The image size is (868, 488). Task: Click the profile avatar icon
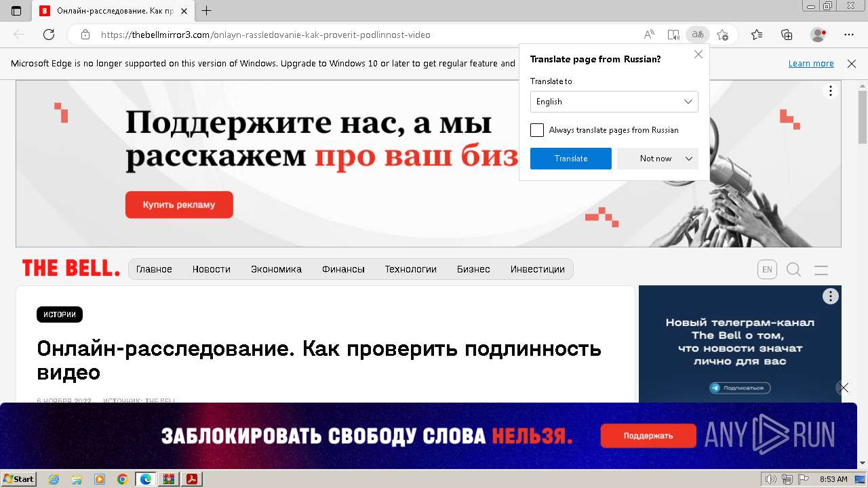[x=818, y=35]
